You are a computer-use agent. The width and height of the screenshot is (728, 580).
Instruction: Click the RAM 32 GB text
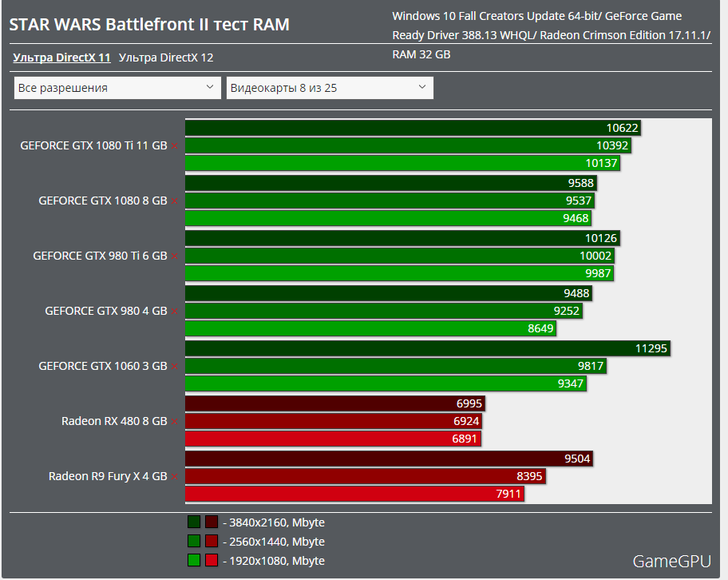pos(421,54)
